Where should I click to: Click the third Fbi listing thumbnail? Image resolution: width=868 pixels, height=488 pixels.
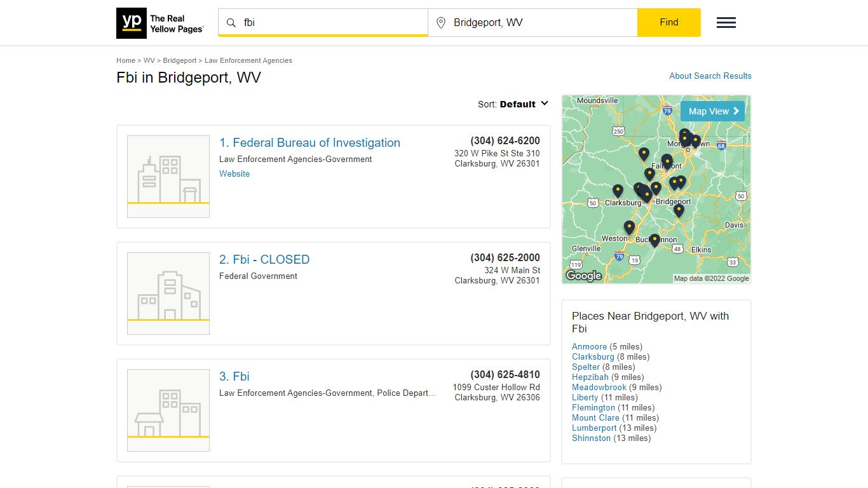168,410
